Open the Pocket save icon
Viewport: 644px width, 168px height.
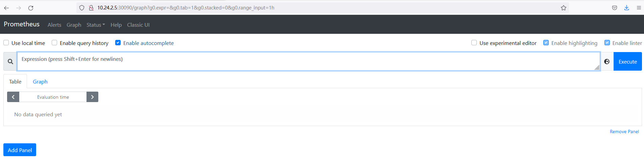[x=615, y=8]
